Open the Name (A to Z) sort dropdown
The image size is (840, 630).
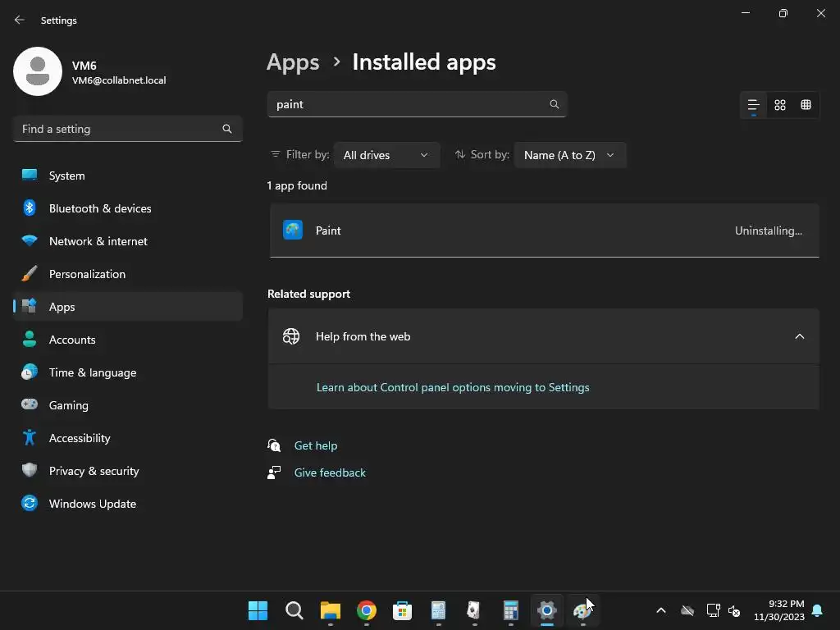[x=569, y=155]
